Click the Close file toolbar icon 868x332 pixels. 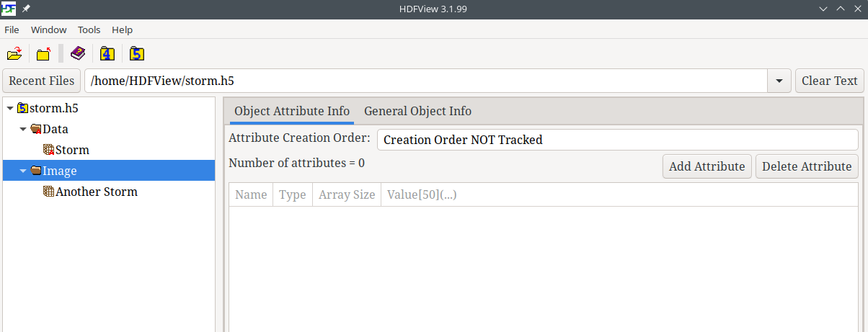point(44,54)
